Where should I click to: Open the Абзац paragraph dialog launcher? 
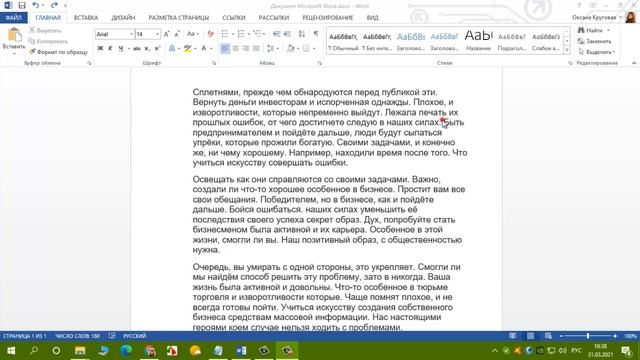click(x=320, y=63)
